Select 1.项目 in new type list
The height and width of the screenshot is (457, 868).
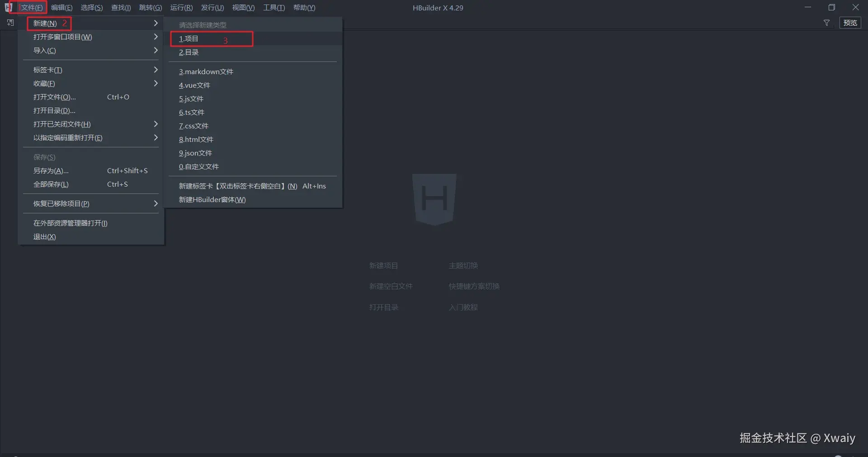pyautogui.click(x=253, y=38)
